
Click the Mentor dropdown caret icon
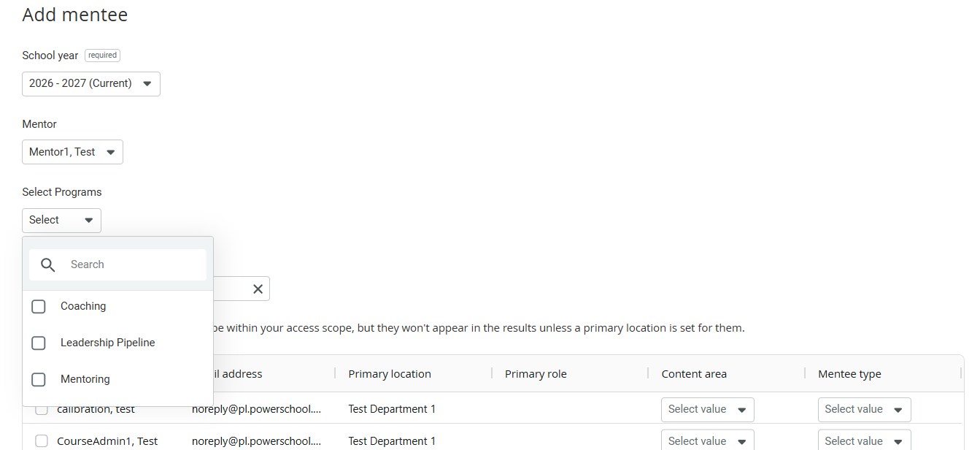tap(111, 153)
